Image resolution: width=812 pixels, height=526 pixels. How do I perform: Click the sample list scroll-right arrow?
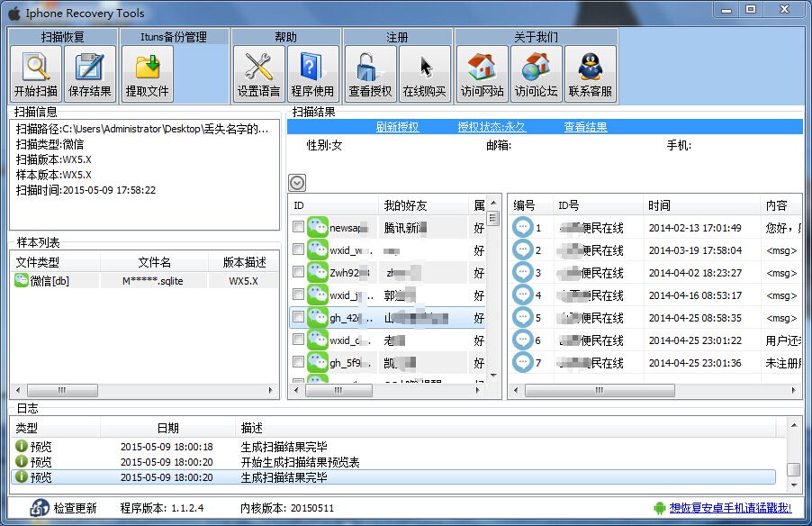(270, 390)
